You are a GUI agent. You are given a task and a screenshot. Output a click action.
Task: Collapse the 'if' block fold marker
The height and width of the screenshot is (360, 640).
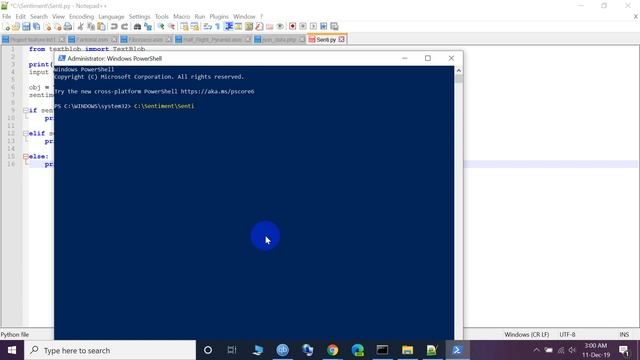(x=26, y=110)
